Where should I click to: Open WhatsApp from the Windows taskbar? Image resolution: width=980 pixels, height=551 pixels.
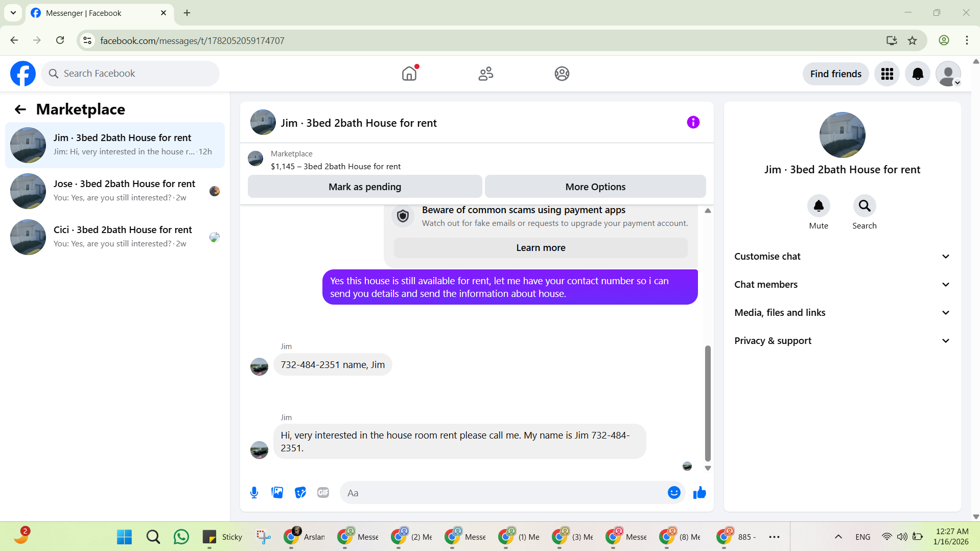[x=181, y=537]
